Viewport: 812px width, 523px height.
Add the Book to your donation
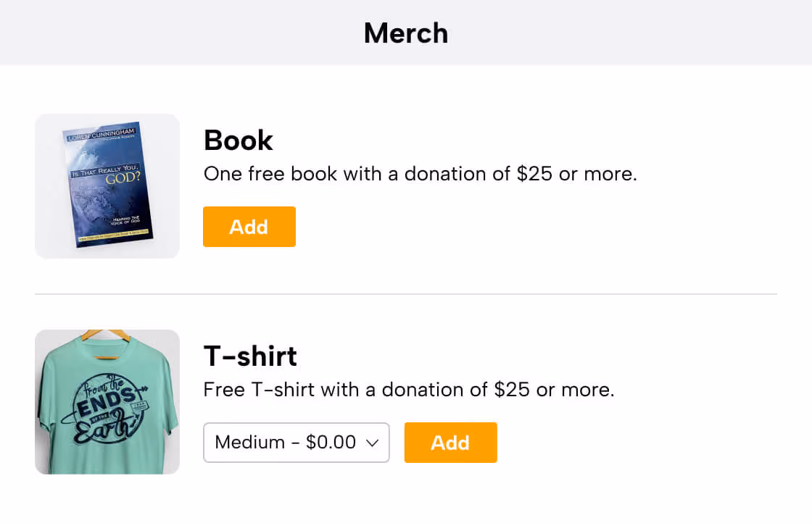[249, 227]
